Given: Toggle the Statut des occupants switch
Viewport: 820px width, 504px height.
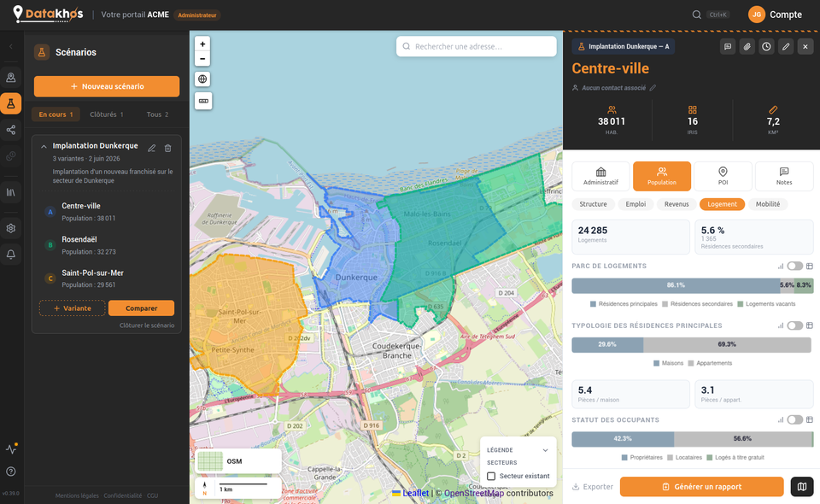Looking at the screenshot, I should [x=795, y=419].
